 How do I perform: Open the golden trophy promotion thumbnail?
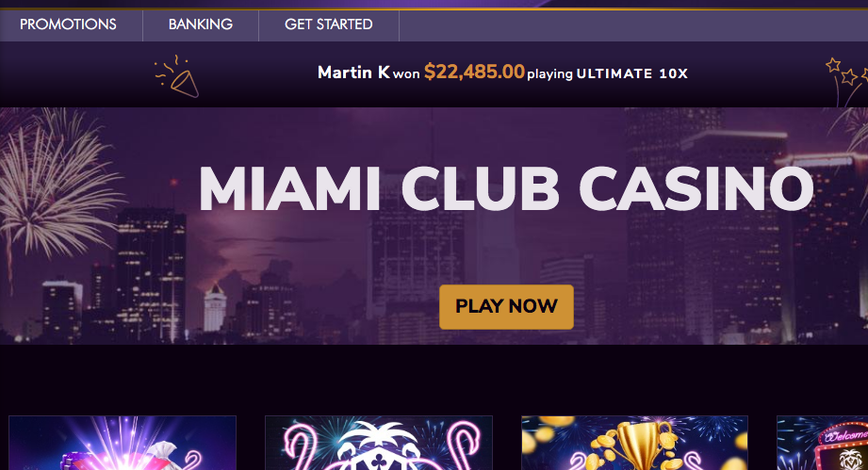[634, 443]
